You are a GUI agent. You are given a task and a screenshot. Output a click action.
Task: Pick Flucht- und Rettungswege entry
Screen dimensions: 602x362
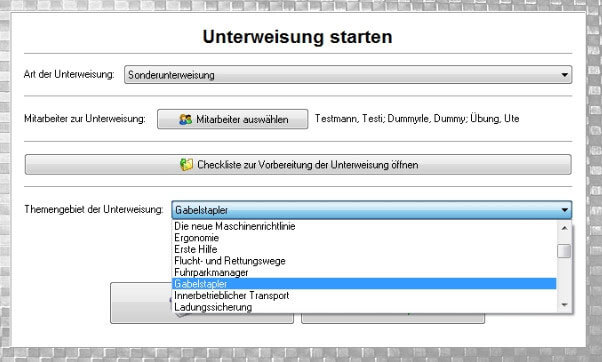pyautogui.click(x=364, y=261)
